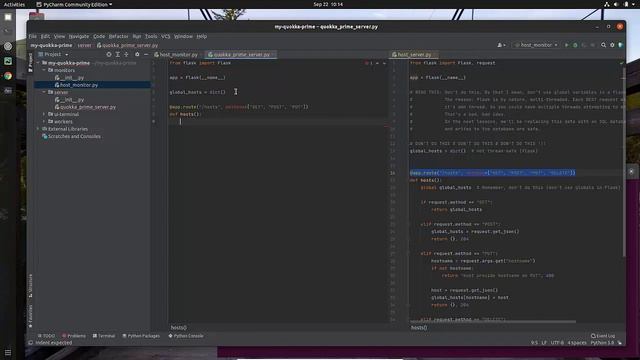Open the user account icon in toolbar
Image resolution: width=640 pixels, height=360 pixels.
tap(500, 45)
